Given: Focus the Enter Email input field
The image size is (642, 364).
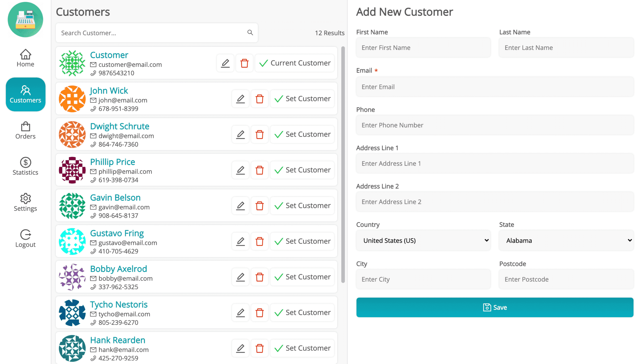Looking at the screenshot, I should click(495, 87).
